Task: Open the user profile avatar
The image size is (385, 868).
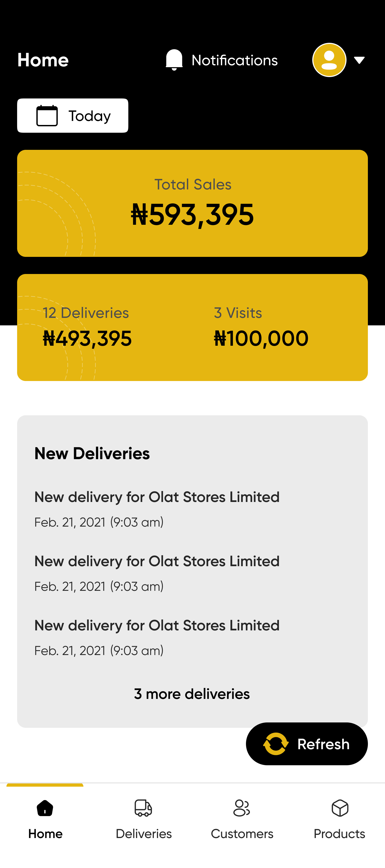Action: (329, 60)
